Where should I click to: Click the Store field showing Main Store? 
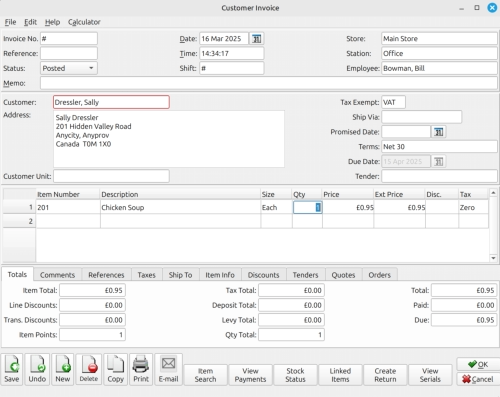click(439, 39)
